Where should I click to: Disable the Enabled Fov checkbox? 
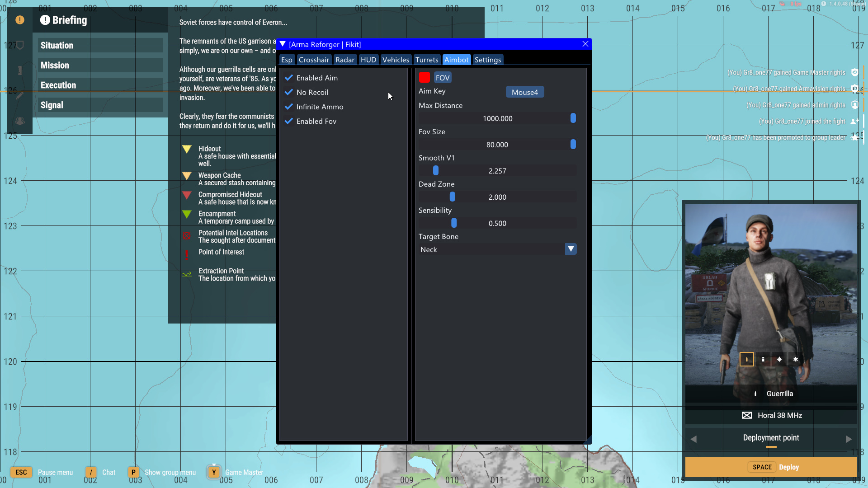coord(289,121)
